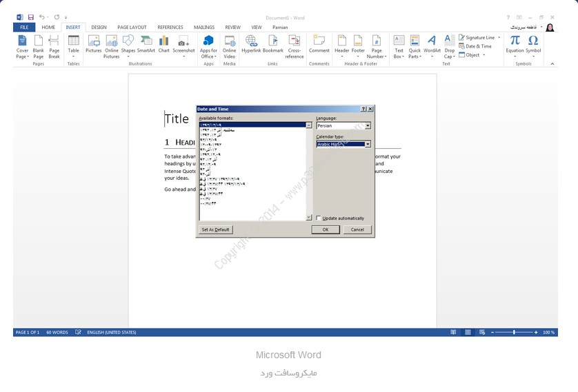578x392 pixels.
Task: Insert Pictures from file
Action: [94, 44]
